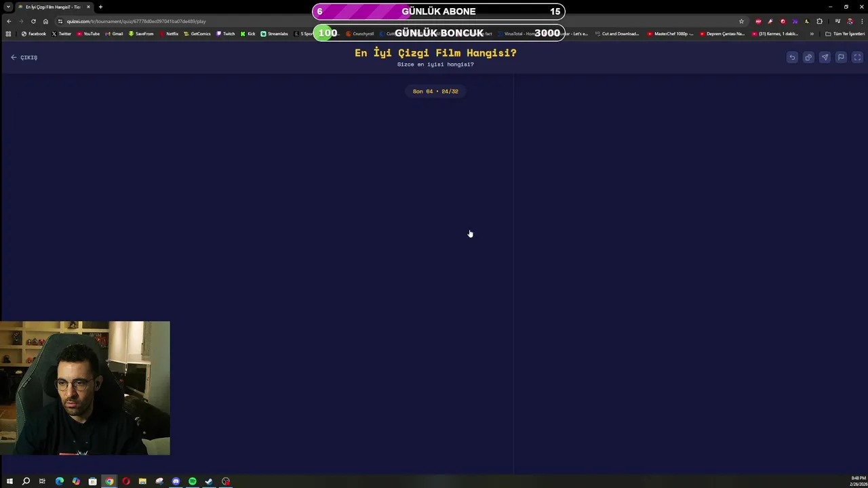Open the apps grid icon in bookmarks bar
This screenshot has height=488, width=868.
(8, 34)
